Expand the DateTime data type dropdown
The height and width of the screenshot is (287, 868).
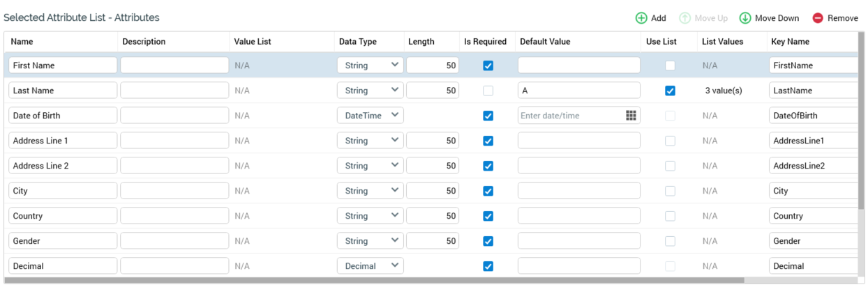(x=370, y=116)
